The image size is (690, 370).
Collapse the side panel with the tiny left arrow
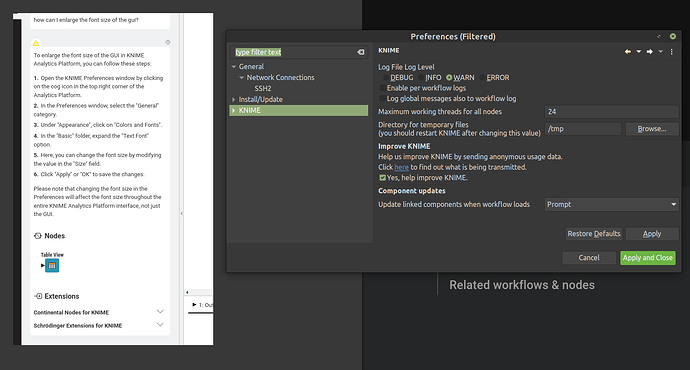(x=182, y=213)
